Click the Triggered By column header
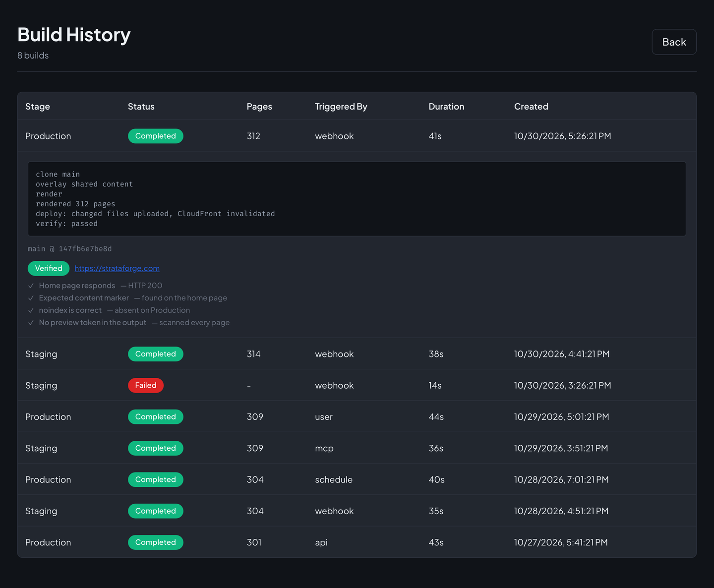The height and width of the screenshot is (588, 714). click(x=341, y=107)
